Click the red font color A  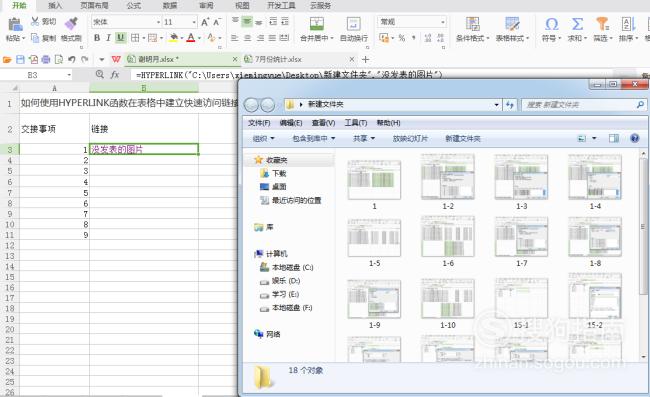click(x=191, y=38)
